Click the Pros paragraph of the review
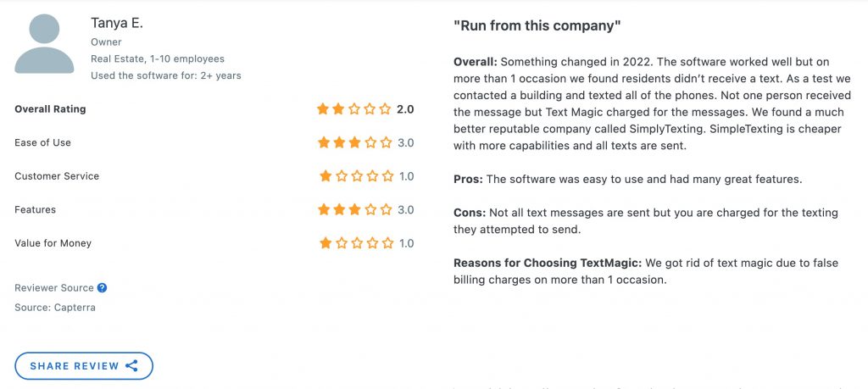The image size is (868, 389). click(x=628, y=180)
